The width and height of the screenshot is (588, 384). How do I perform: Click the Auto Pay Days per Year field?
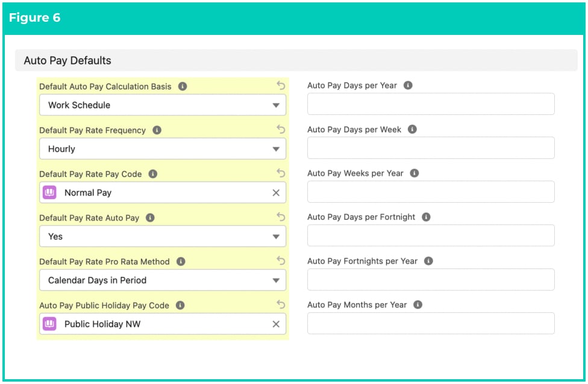tap(431, 104)
